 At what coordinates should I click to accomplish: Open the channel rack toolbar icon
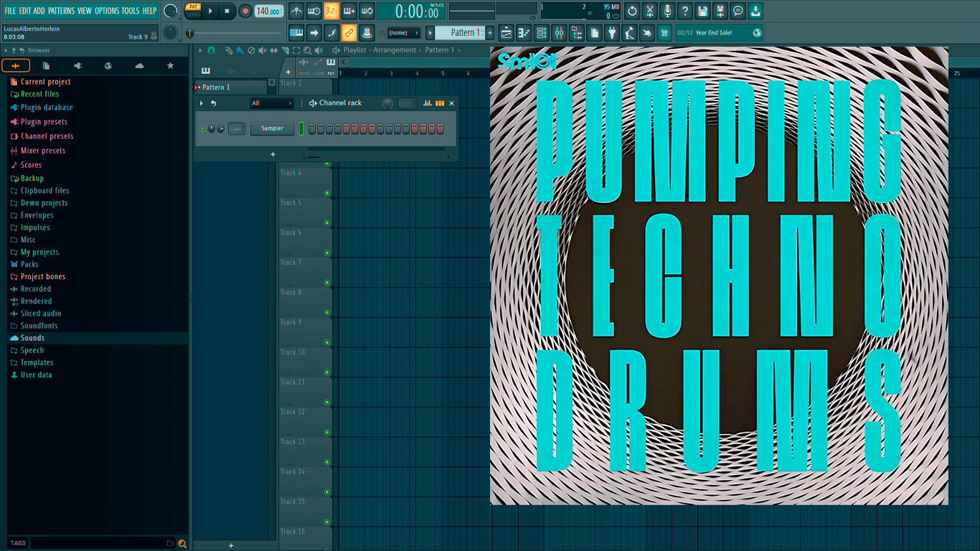coord(542,32)
